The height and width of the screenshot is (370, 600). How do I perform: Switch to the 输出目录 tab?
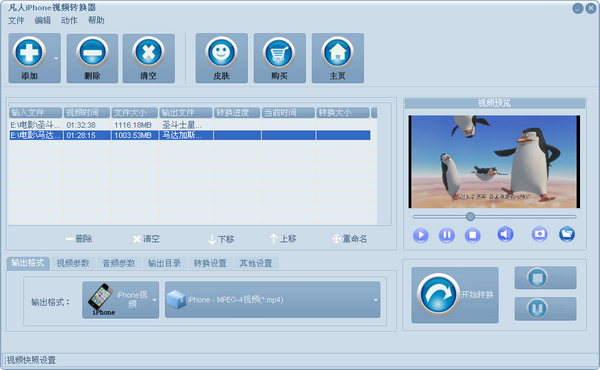(x=165, y=263)
